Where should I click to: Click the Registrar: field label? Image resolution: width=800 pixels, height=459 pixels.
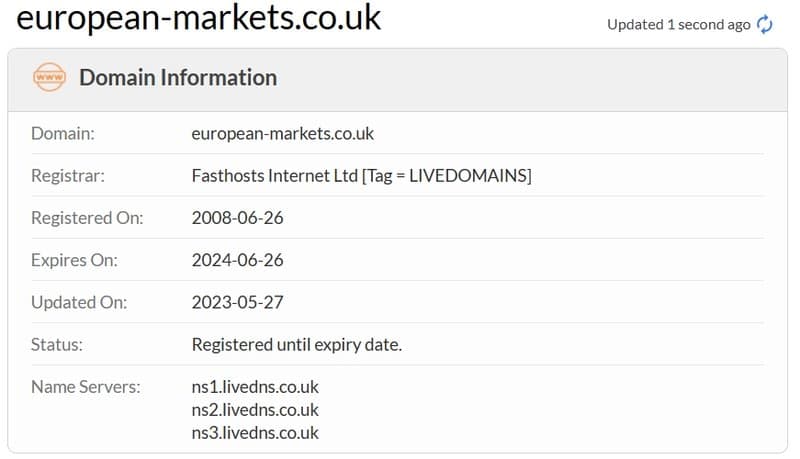coord(68,176)
